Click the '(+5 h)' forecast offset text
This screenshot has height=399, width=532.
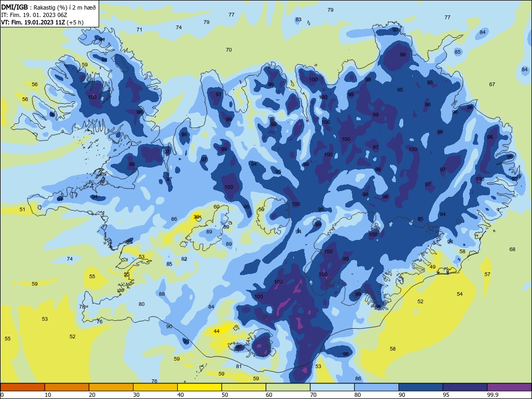75,22
